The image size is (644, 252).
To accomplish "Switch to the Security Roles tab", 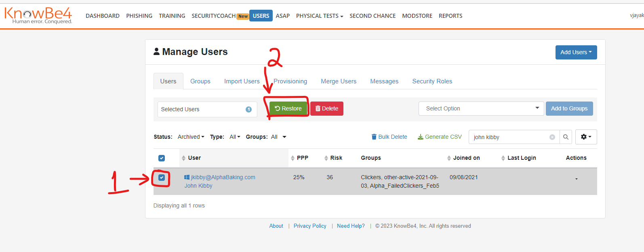I will [x=432, y=81].
